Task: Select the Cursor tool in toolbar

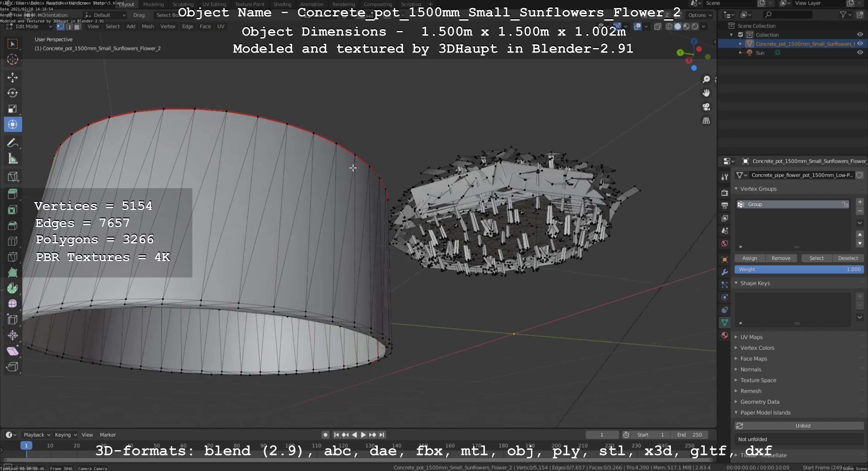Action: [12, 60]
